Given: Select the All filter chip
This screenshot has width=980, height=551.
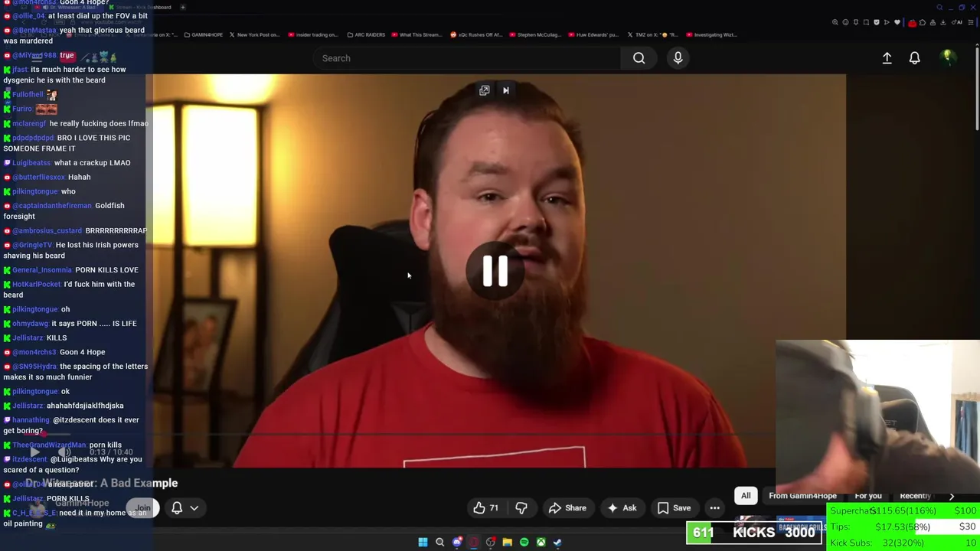Looking at the screenshot, I should click(746, 496).
